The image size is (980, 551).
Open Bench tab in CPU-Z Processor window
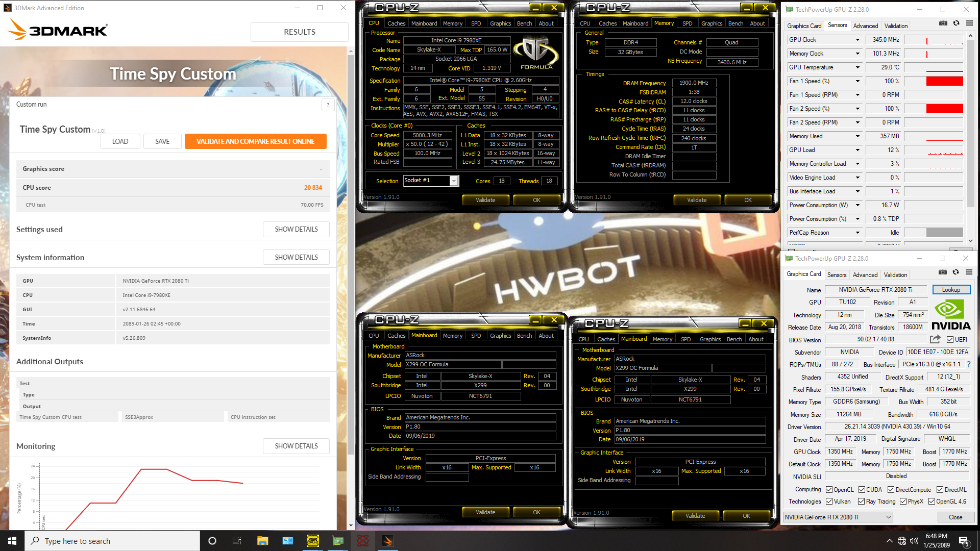[x=524, y=23]
